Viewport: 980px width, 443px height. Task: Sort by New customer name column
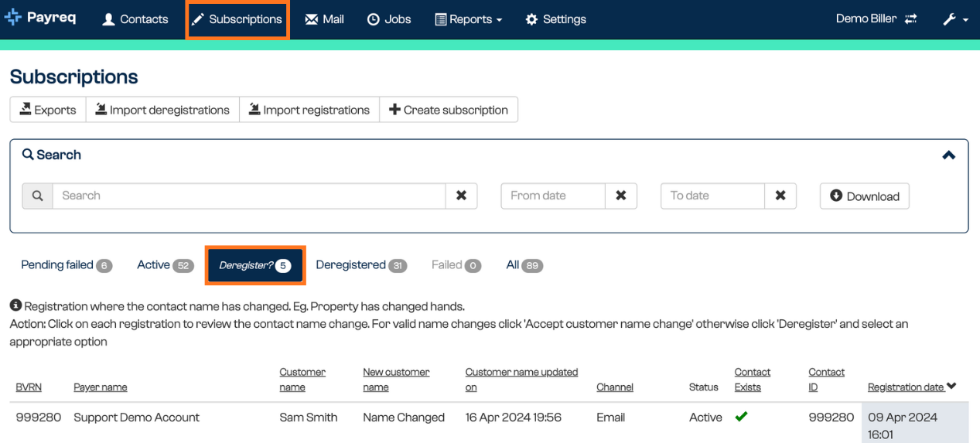396,380
